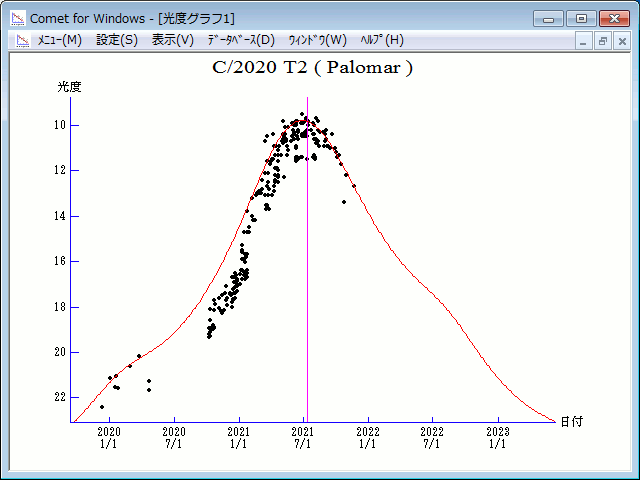This screenshot has height=480, width=640.
Task: Open the 表示(V) view menu
Action: [x=173, y=40]
